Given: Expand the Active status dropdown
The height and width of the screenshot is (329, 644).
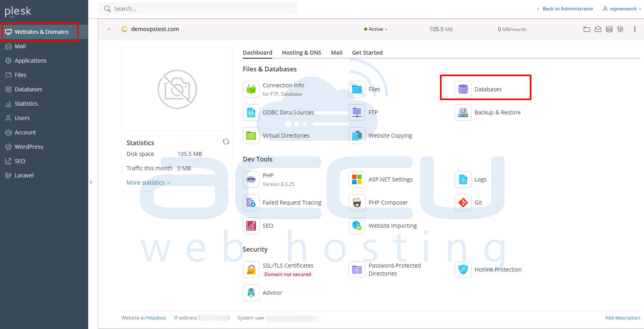Looking at the screenshot, I should coord(376,29).
